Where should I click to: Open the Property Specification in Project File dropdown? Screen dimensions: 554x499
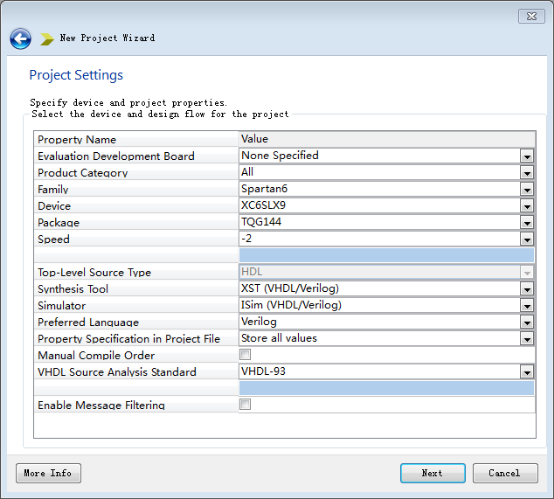527,339
